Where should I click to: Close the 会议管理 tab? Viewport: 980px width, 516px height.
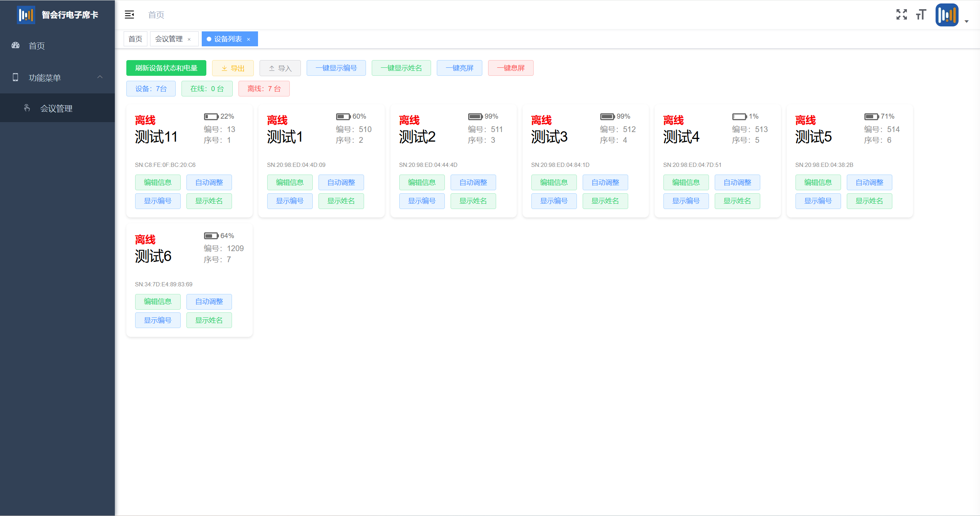pos(189,39)
